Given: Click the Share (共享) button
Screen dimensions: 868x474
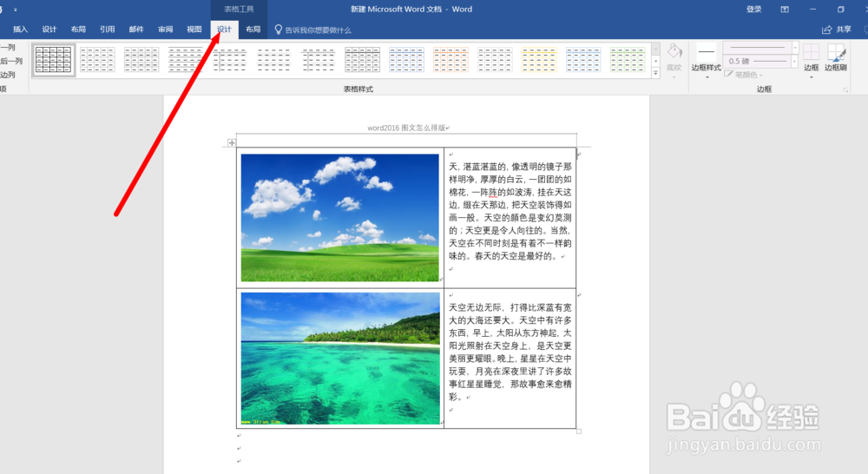Looking at the screenshot, I should [x=837, y=30].
